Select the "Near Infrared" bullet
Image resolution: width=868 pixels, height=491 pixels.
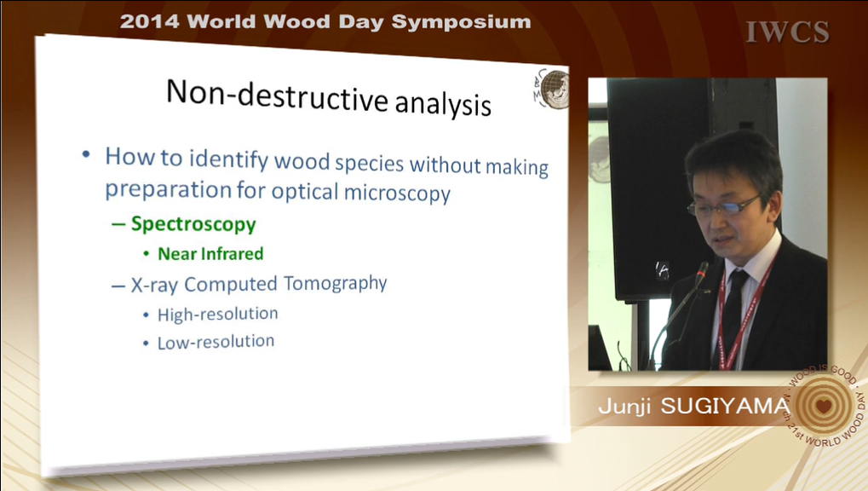point(210,254)
